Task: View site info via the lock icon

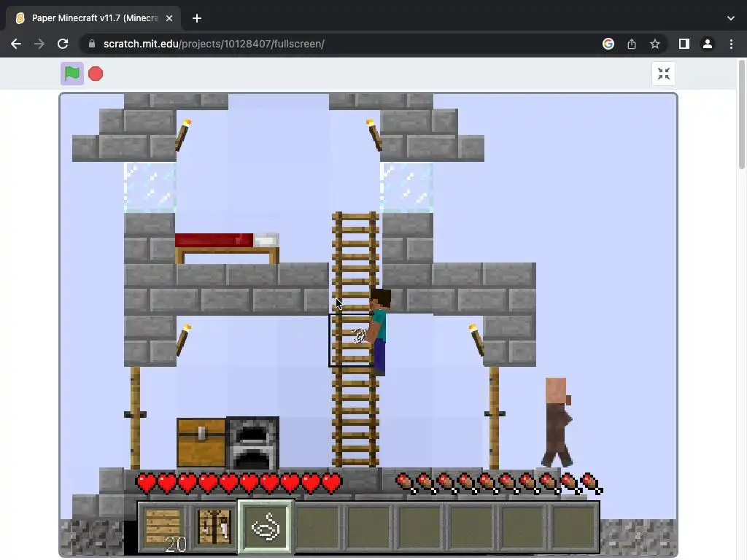Action: click(x=92, y=44)
